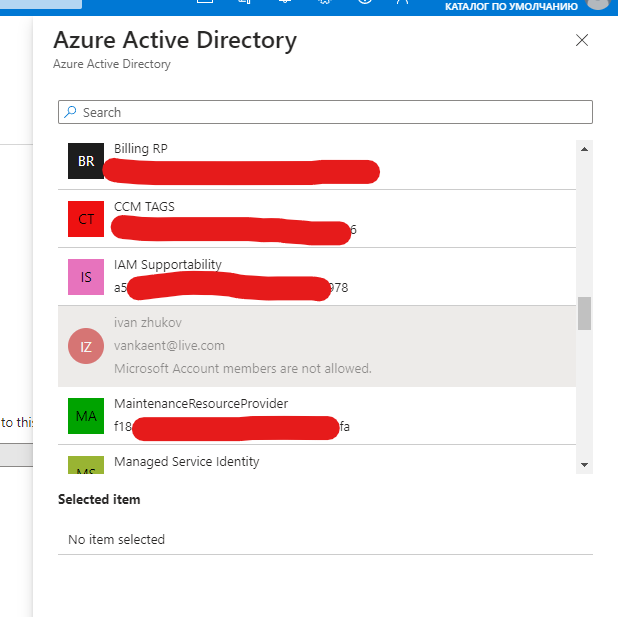
Task: Click the magnifier icon in Search box
Action: click(x=70, y=112)
